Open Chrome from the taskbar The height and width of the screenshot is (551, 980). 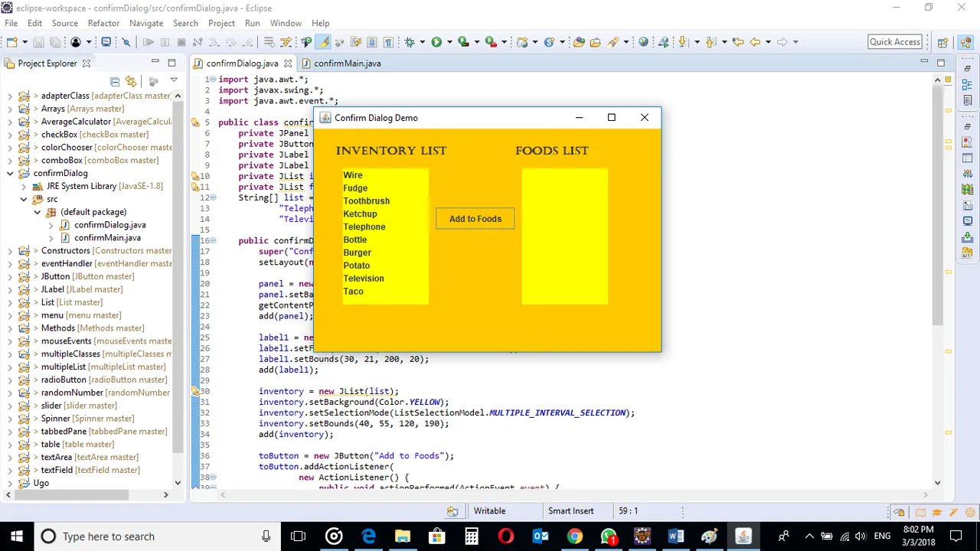coord(574,536)
